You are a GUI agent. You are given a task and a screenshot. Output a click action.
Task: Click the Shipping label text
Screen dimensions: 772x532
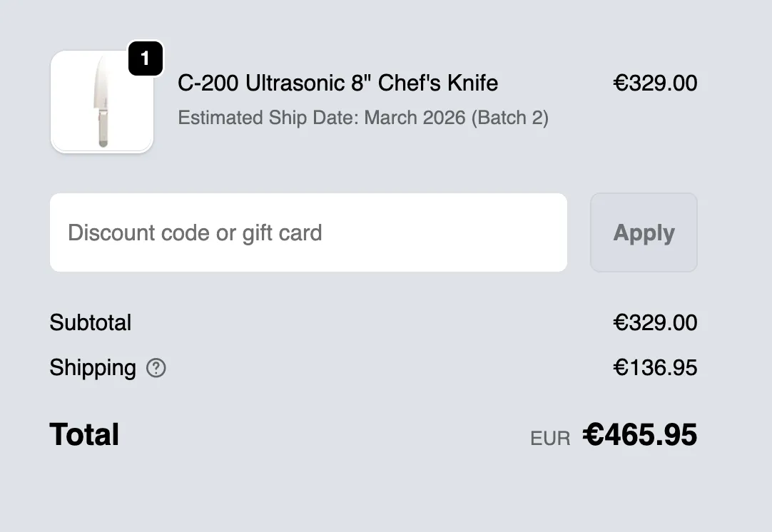pos(93,368)
